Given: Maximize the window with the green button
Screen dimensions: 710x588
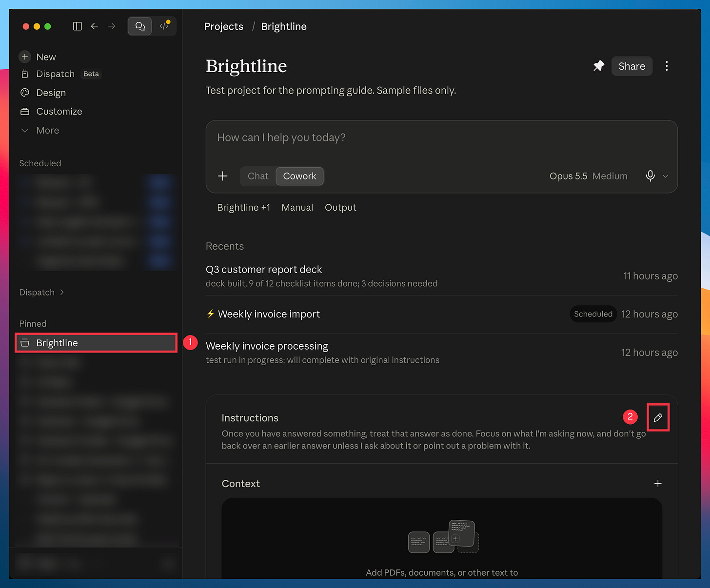Looking at the screenshot, I should [48, 26].
